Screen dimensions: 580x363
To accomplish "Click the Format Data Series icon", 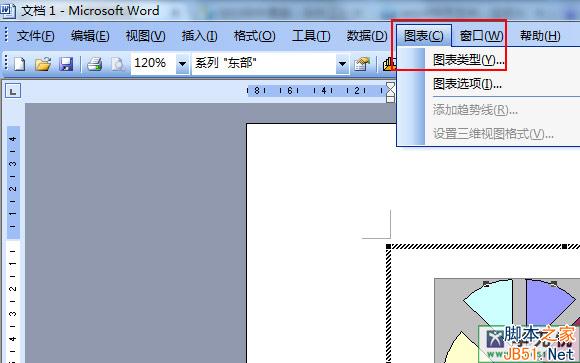I will coord(361,64).
